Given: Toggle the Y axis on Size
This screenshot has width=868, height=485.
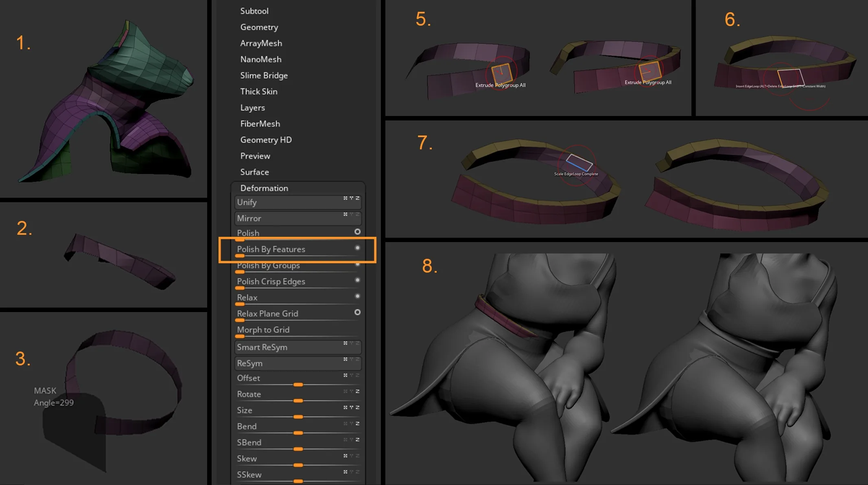Looking at the screenshot, I should point(352,407).
